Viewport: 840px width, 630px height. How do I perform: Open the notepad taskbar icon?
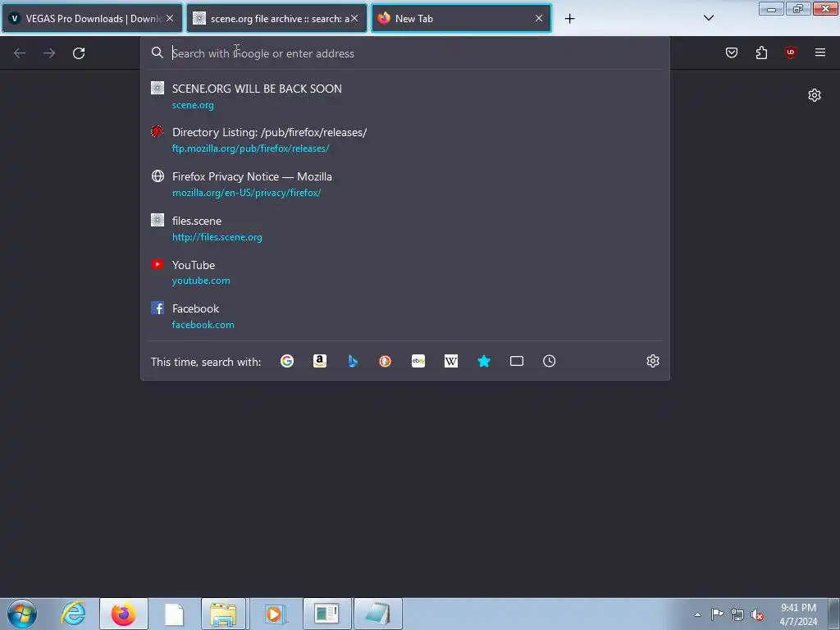click(x=377, y=614)
